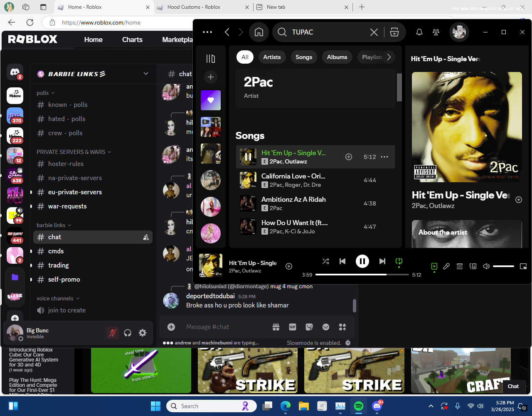The width and height of the screenshot is (532, 416).
Task: Open Spotify Home button
Action: [x=259, y=32]
